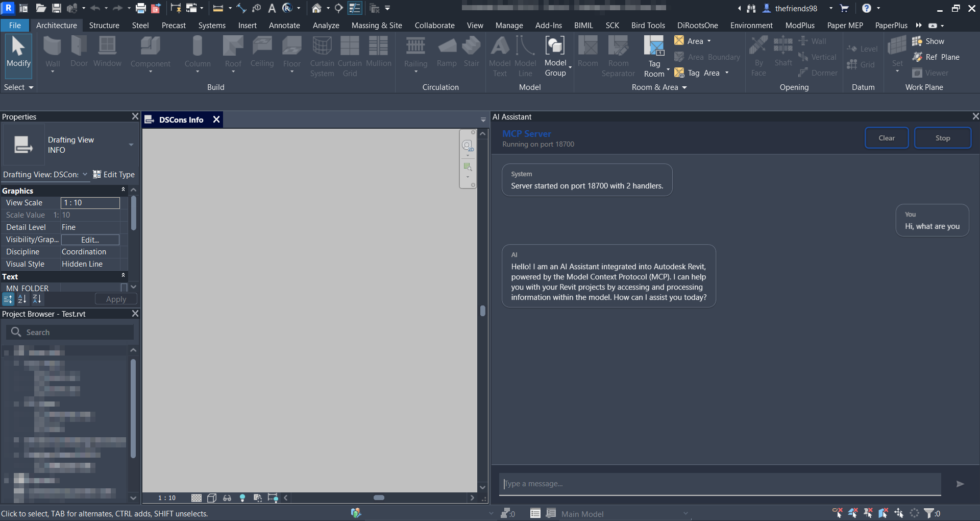Clear the AI Assistant chat
This screenshot has height=521, width=980.
click(x=887, y=137)
